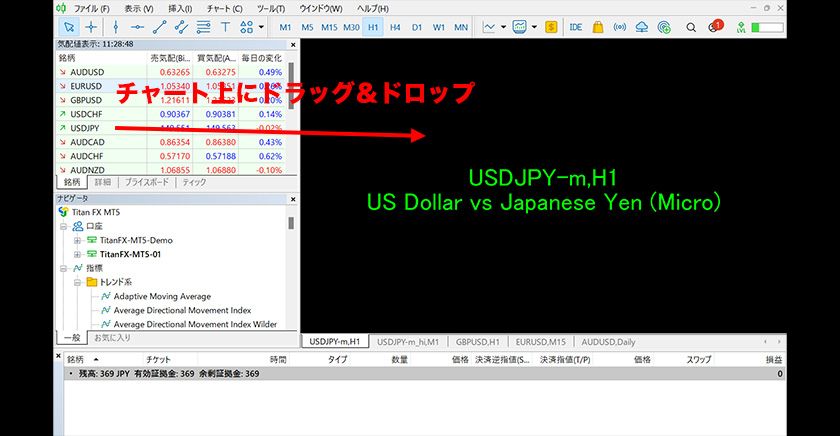The height and width of the screenshot is (436, 840).
Task: Switch chart to M15 timeframe
Action: tap(329, 27)
